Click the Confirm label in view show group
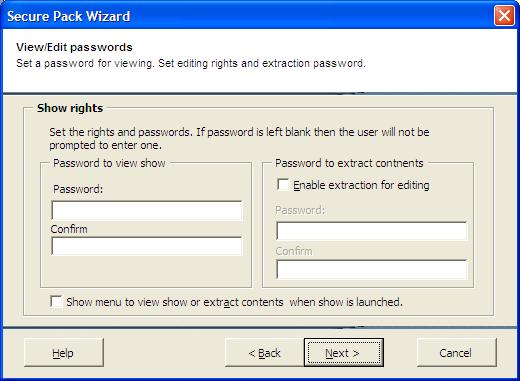Viewport: 520px width, 381px height. coord(69,229)
